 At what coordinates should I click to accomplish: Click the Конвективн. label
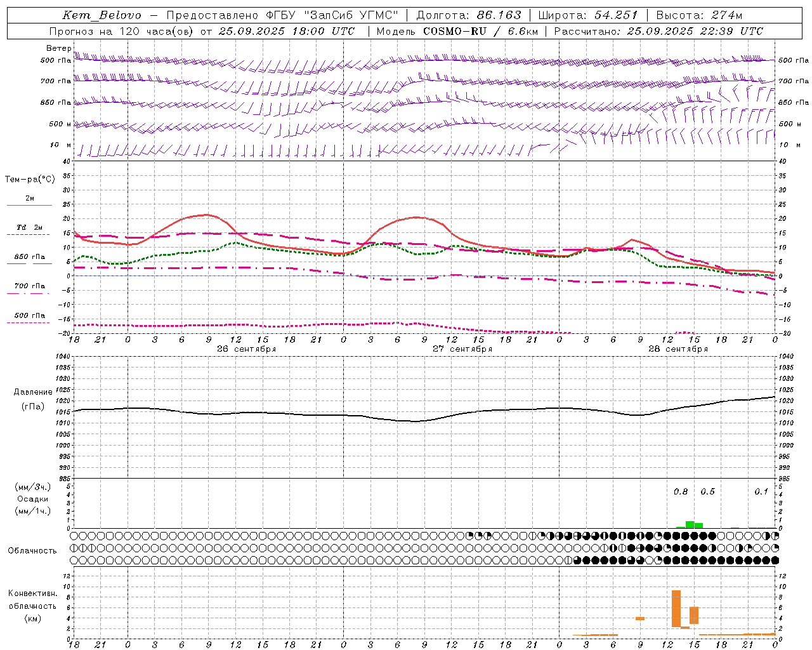point(33,594)
